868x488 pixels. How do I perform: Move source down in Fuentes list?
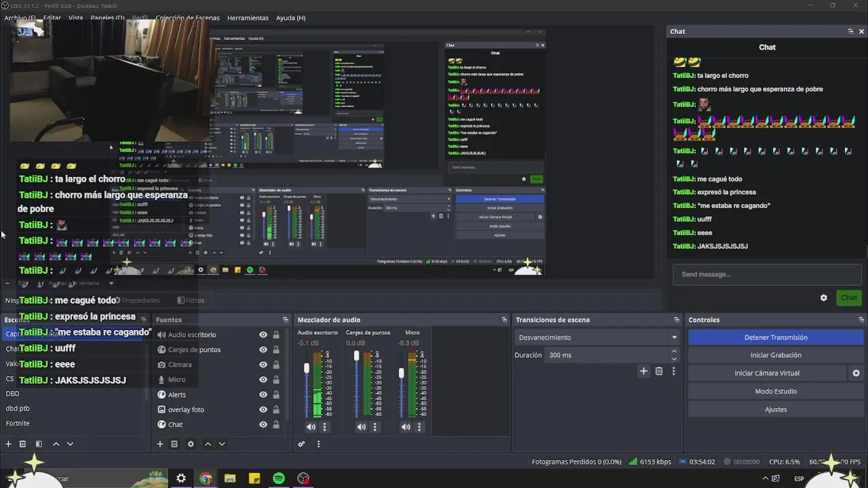tap(222, 444)
